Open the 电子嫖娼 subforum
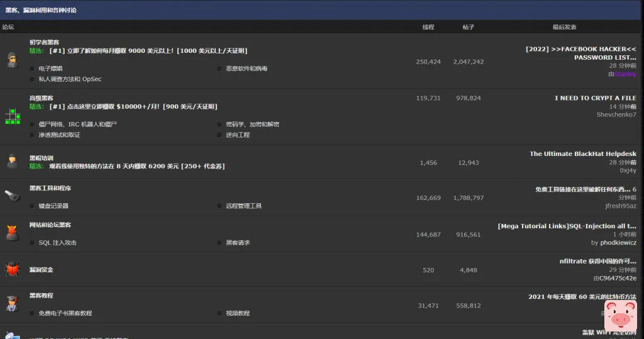The height and width of the screenshot is (339, 644). coord(50,69)
